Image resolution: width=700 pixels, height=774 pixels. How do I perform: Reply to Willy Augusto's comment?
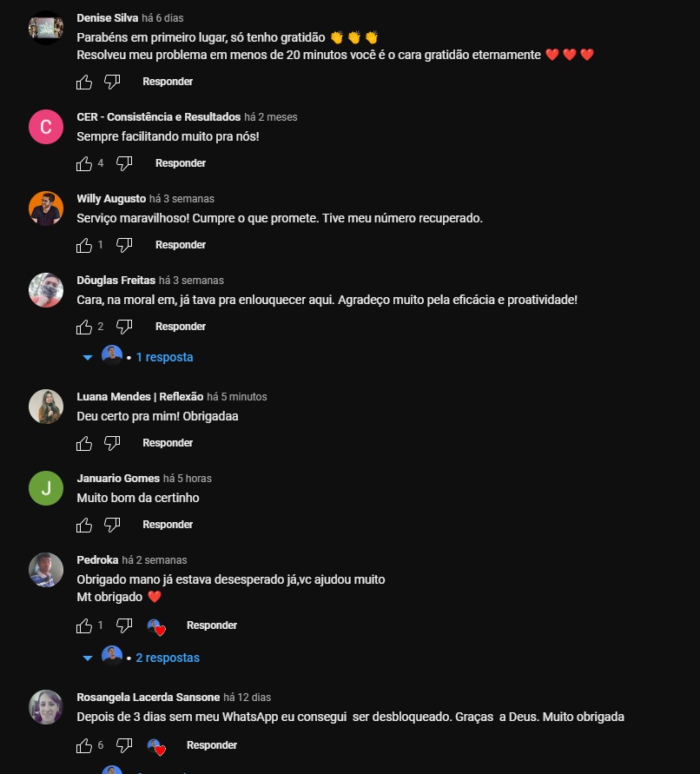coord(180,245)
